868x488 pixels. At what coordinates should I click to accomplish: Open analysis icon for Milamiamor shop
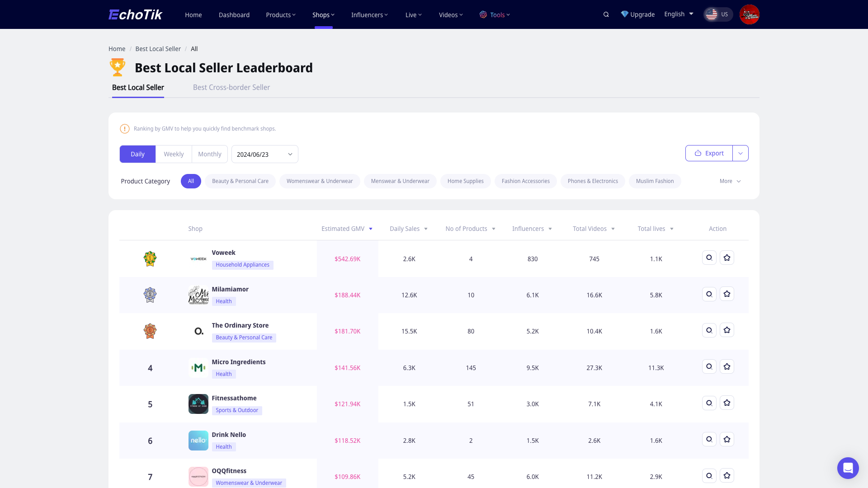tap(709, 294)
